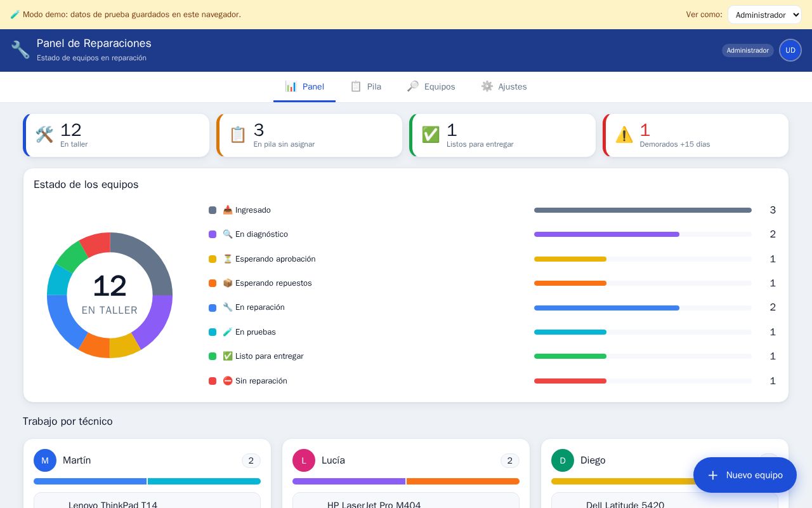Screen dimensions: 812x508
Task: Click the purple En diagnóstico color swatch
Action: (213, 234)
